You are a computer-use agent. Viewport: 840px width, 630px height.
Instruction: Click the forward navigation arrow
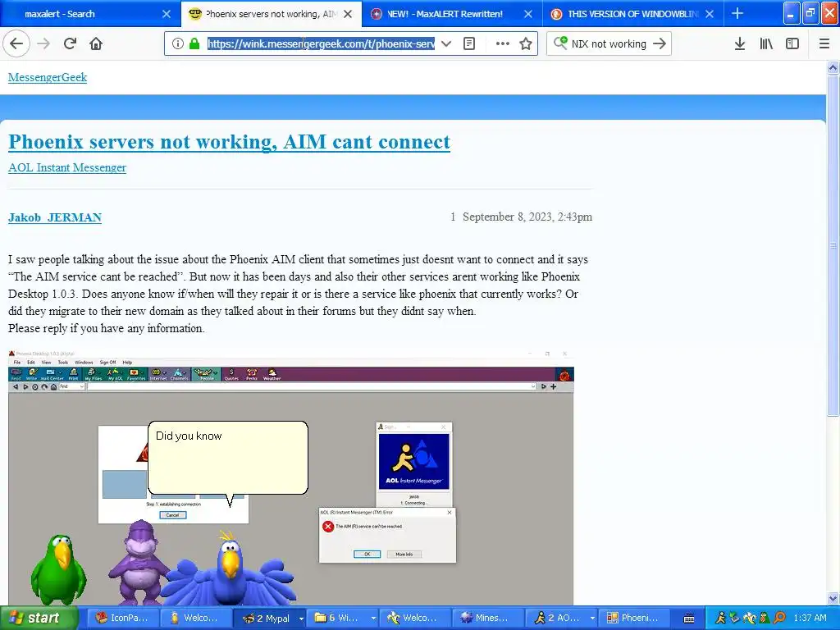click(x=43, y=43)
